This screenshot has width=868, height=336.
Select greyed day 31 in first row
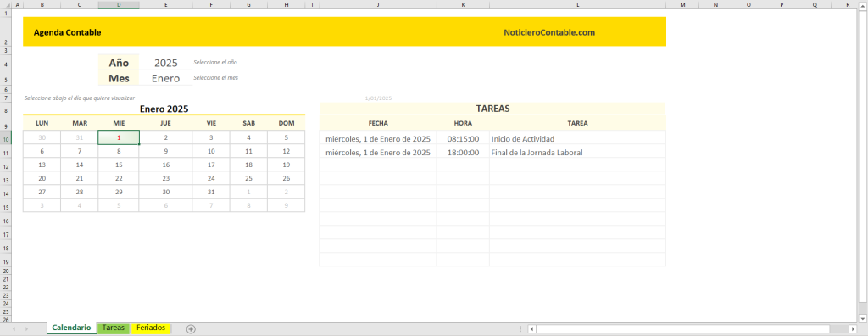click(x=80, y=137)
